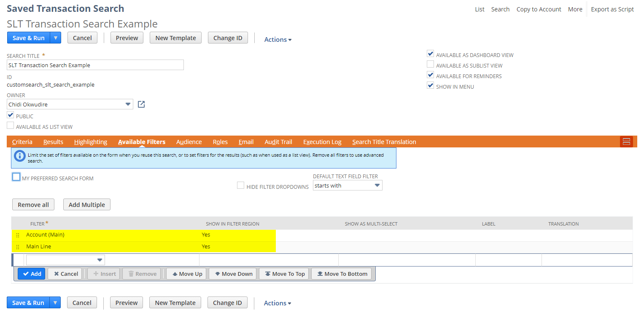The height and width of the screenshot is (321, 644).
Task: Open the Save & Run split-button arrow
Action: (x=55, y=38)
